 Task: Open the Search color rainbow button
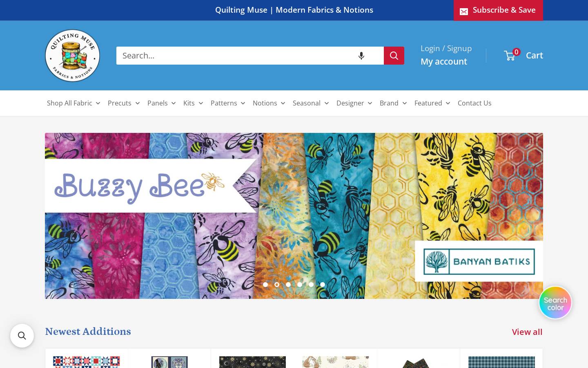555,303
